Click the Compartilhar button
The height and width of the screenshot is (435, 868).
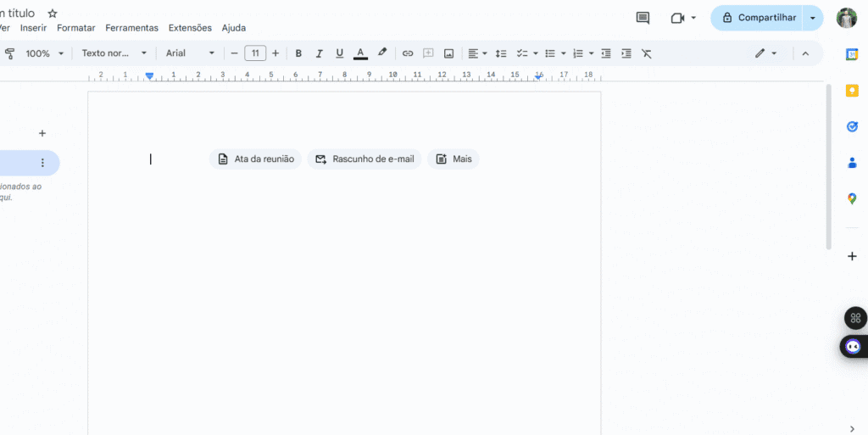pos(757,18)
